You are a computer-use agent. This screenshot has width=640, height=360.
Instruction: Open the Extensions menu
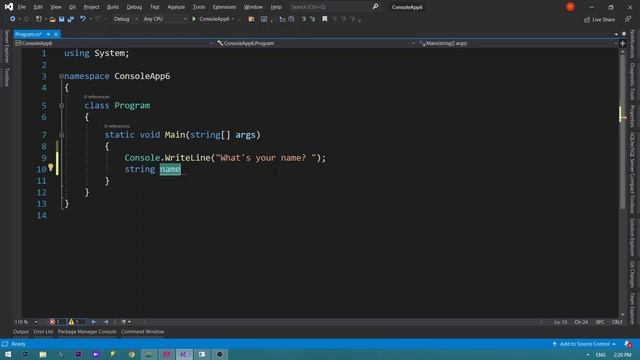point(224,7)
